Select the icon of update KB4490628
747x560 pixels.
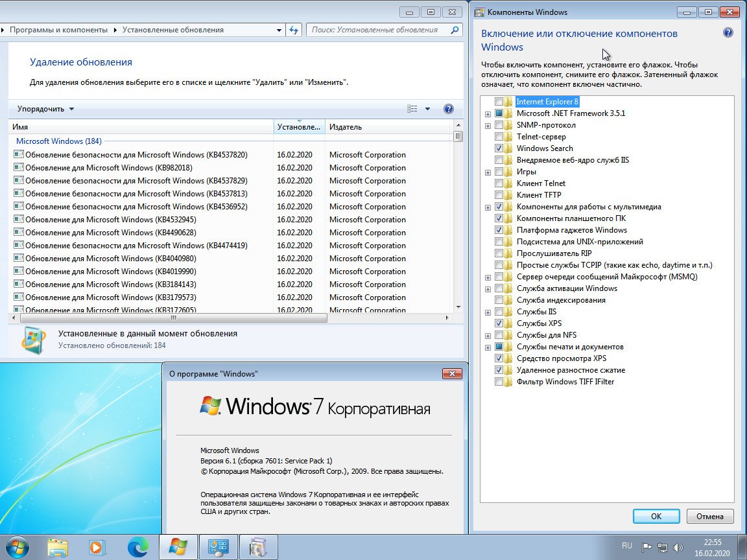[x=19, y=232]
